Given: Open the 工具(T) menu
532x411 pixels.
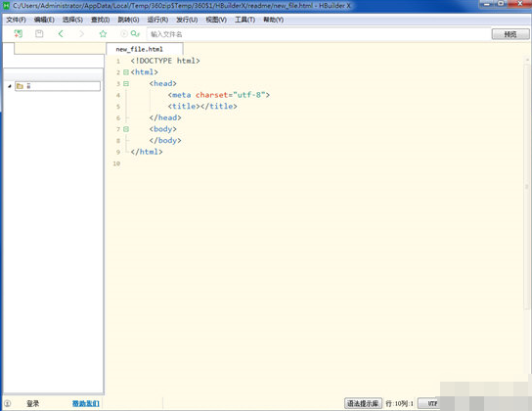Looking at the screenshot, I should pos(244,20).
